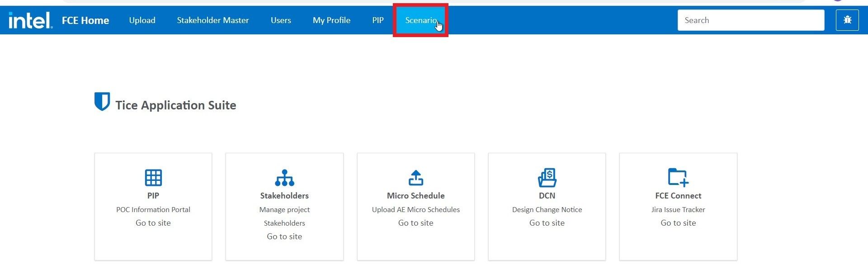Open My Profile from navbar

pos(331,20)
